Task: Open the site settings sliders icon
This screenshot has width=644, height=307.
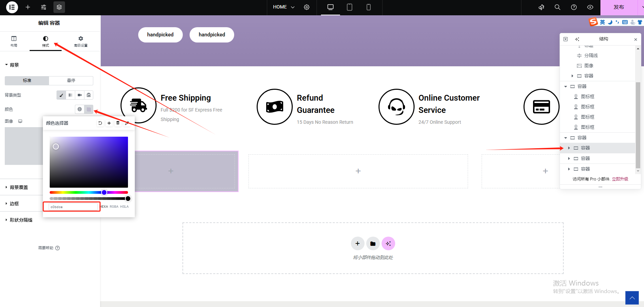Action: pos(44,7)
